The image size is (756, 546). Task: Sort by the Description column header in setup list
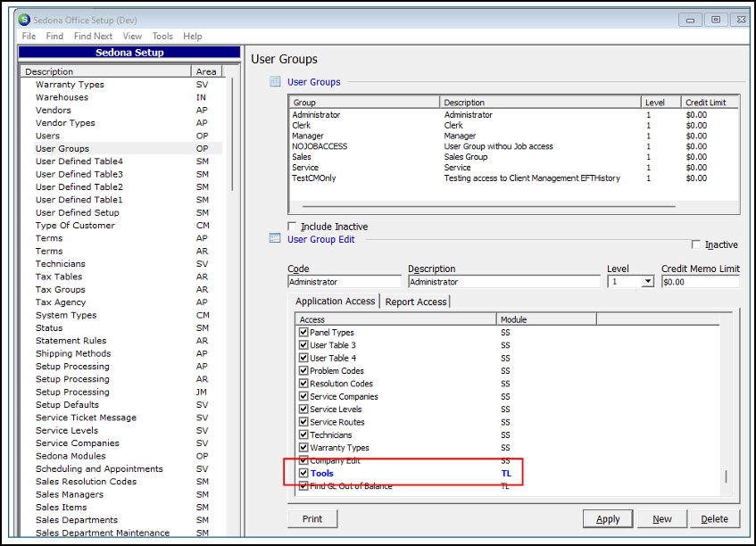point(106,71)
